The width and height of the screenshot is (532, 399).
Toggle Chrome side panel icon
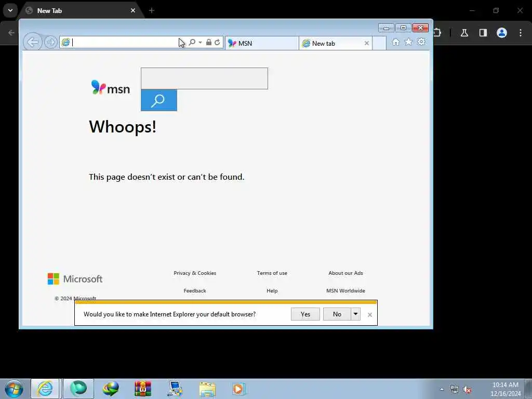(483, 33)
